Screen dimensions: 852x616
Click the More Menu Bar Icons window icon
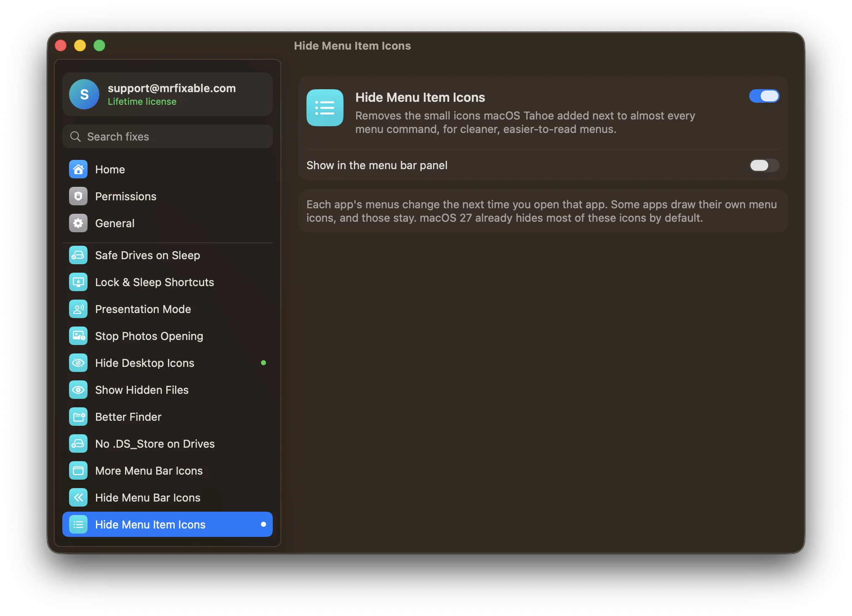(78, 470)
